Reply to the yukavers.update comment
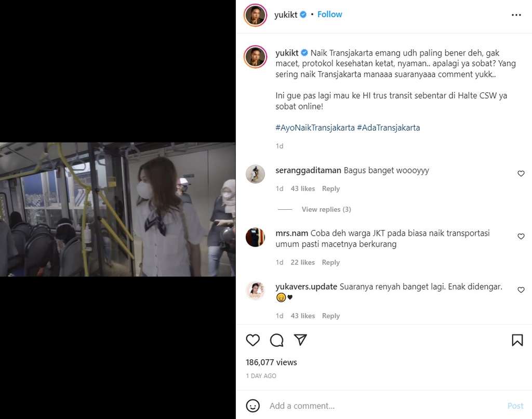The image size is (532, 419). click(x=330, y=316)
